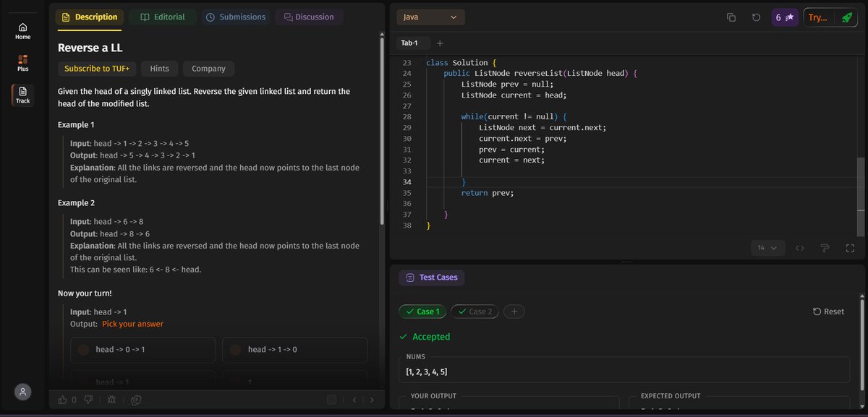
Task: Click the like count 0
Action: click(x=74, y=400)
